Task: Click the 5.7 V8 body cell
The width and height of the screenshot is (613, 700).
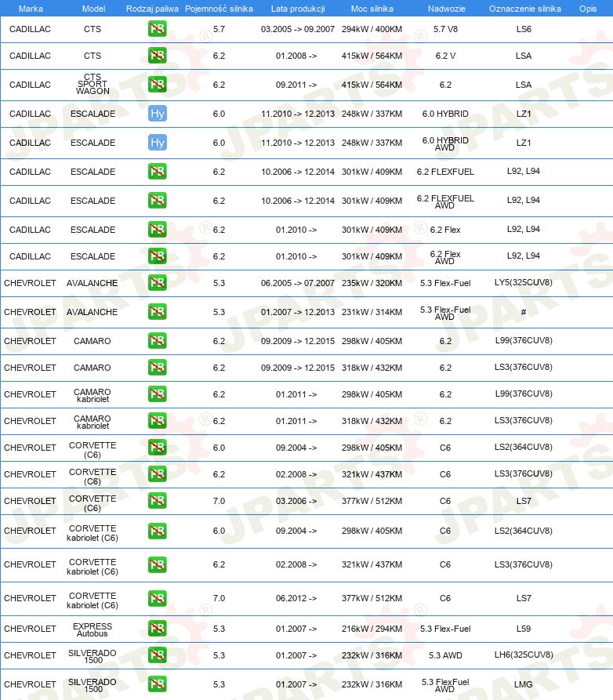Action: click(445, 29)
